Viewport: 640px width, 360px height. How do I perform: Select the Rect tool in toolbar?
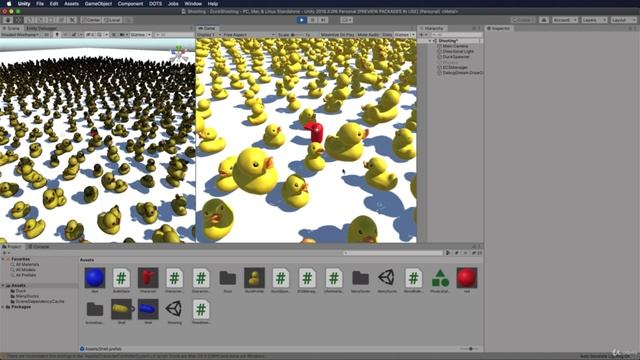51,20
